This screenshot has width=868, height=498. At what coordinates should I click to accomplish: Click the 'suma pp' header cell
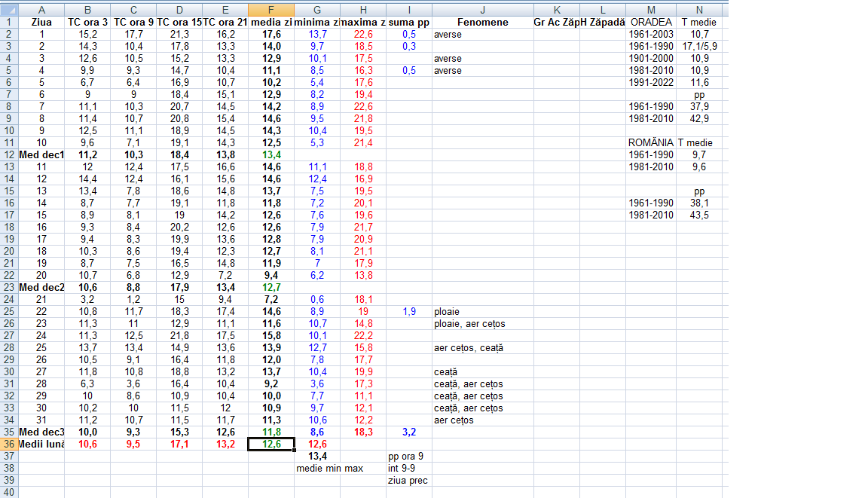click(409, 22)
